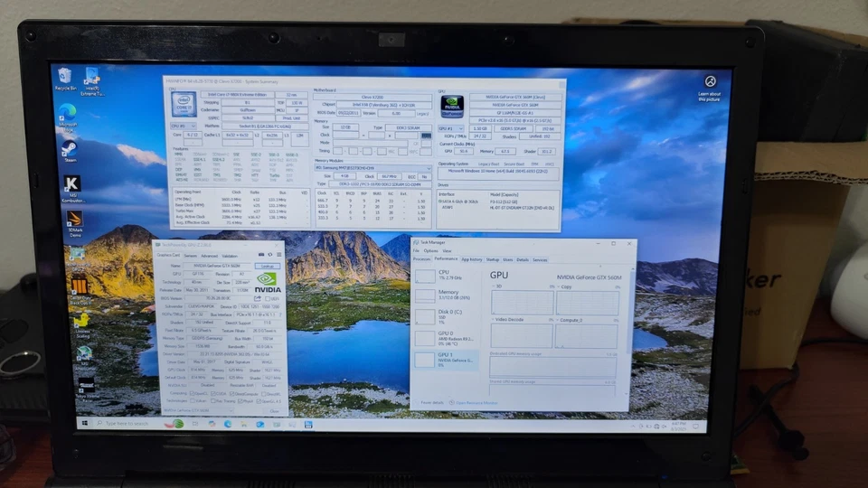Open the GPU-Z hamburger menu icon
This screenshot has width=868, height=488.
pos(279,255)
